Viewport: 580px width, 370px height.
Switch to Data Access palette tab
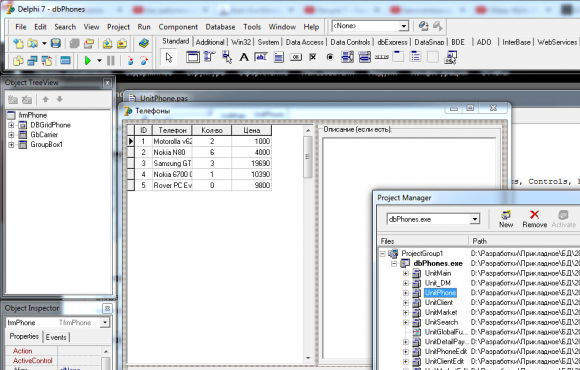(304, 42)
